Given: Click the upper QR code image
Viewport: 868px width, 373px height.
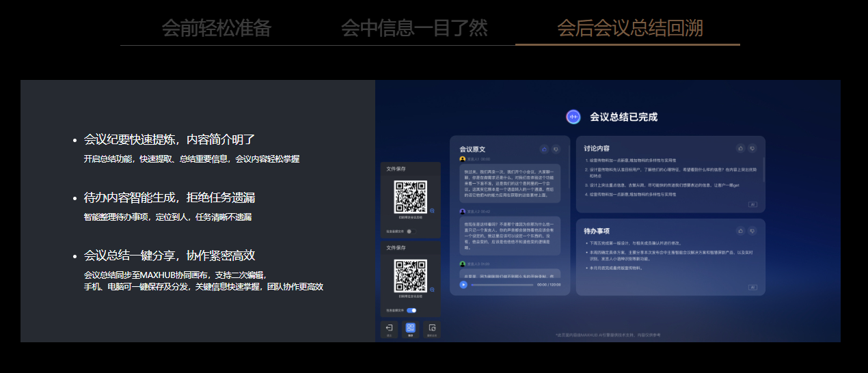Looking at the screenshot, I should click(x=410, y=197).
